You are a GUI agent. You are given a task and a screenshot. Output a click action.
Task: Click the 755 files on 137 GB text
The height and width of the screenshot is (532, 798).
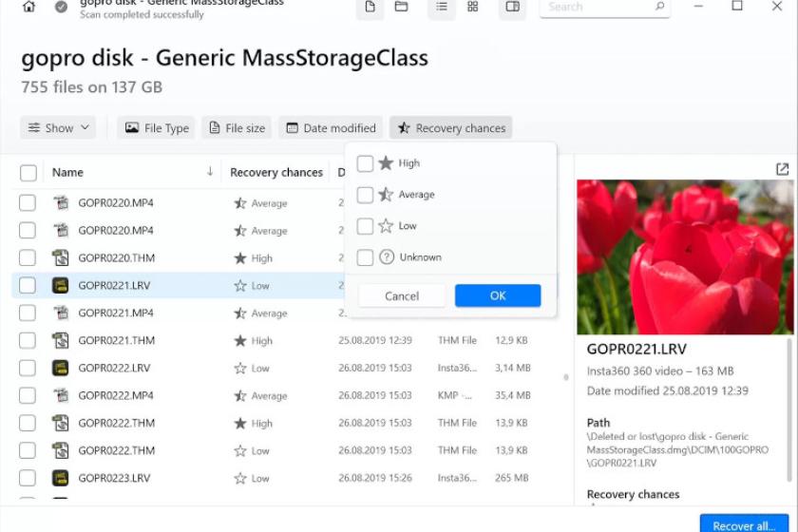tap(91, 87)
